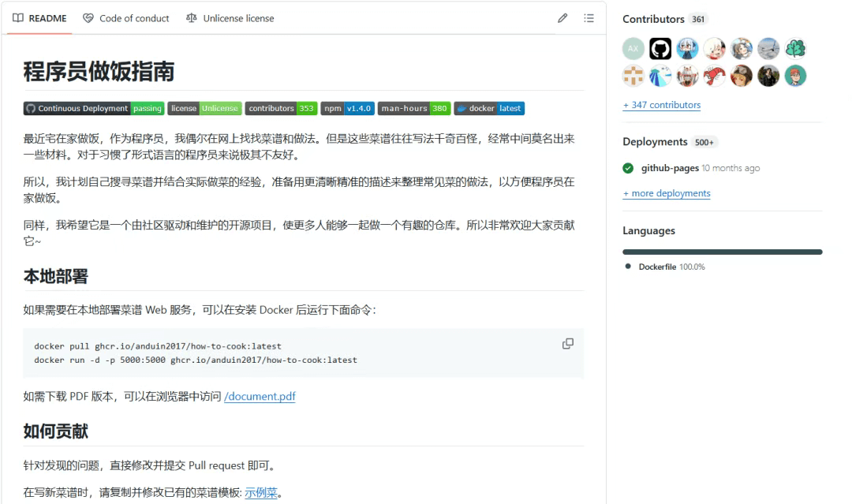This screenshot has height=504, width=852.
Task: Click the green tree contributor avatar
Action: coord(795,49)
